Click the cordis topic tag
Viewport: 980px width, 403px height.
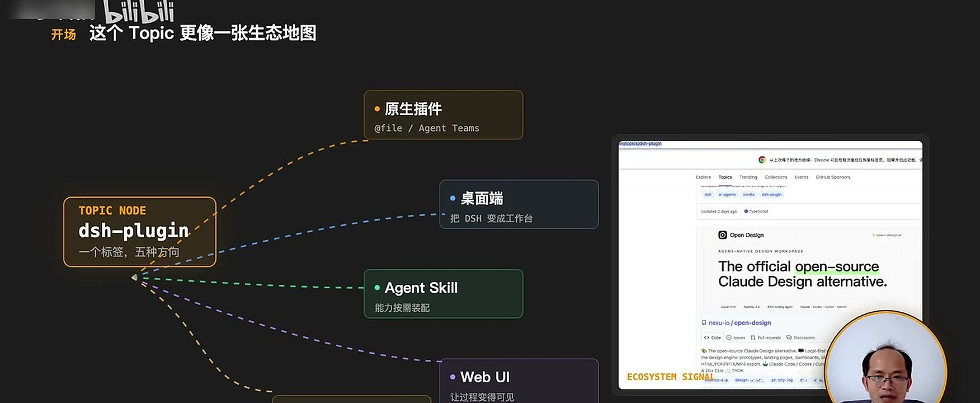(x=749, y=194)
